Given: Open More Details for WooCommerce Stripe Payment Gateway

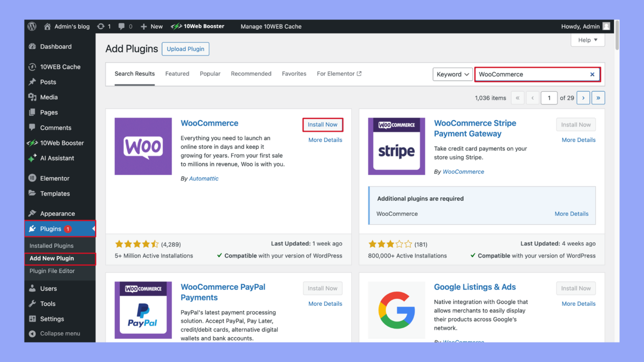Looking at the screenshot, I should click(578, 140).
